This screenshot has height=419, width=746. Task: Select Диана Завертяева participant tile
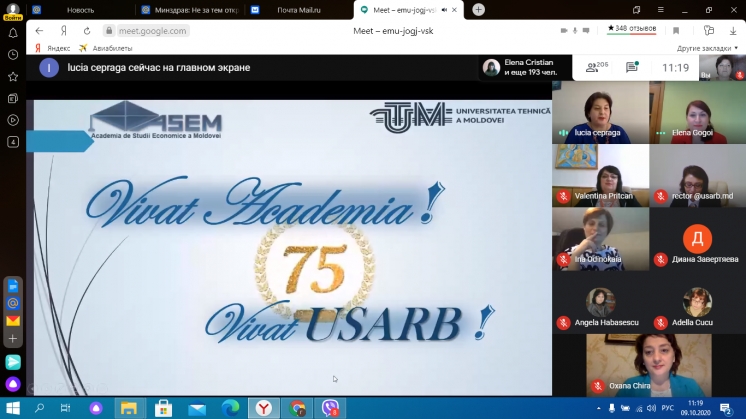pyautogui.click(x=697, y=239)
